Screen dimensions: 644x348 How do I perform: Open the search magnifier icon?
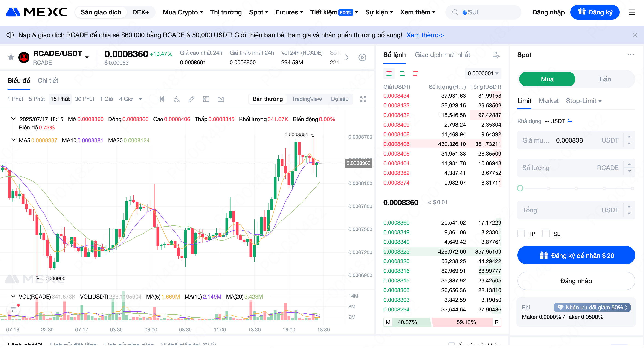coord(455,12)
